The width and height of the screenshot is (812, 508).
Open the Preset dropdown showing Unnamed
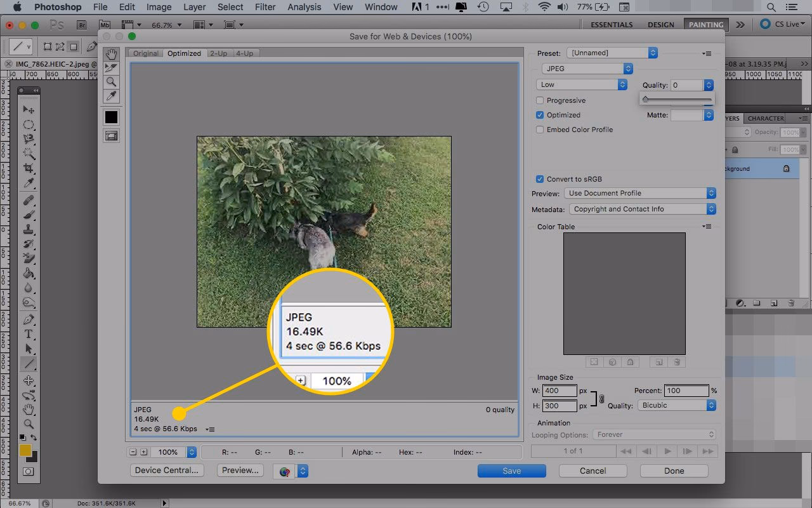coord(611,53)
